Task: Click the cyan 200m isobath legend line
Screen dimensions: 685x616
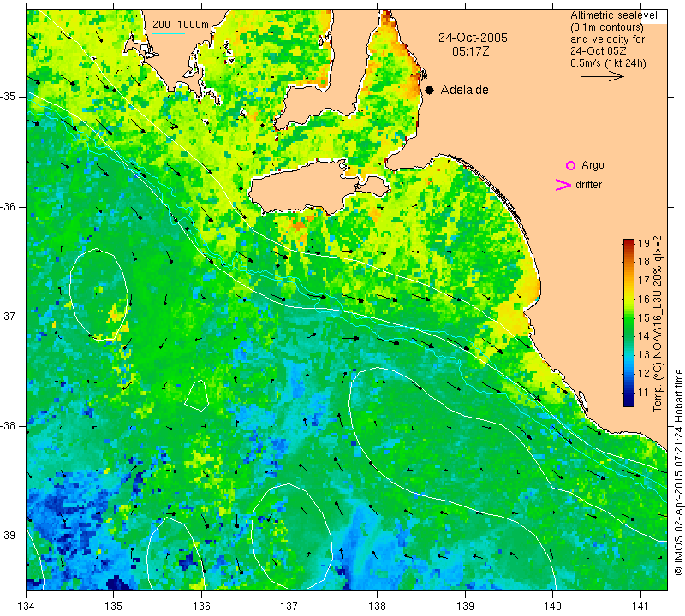Action: 169,33
